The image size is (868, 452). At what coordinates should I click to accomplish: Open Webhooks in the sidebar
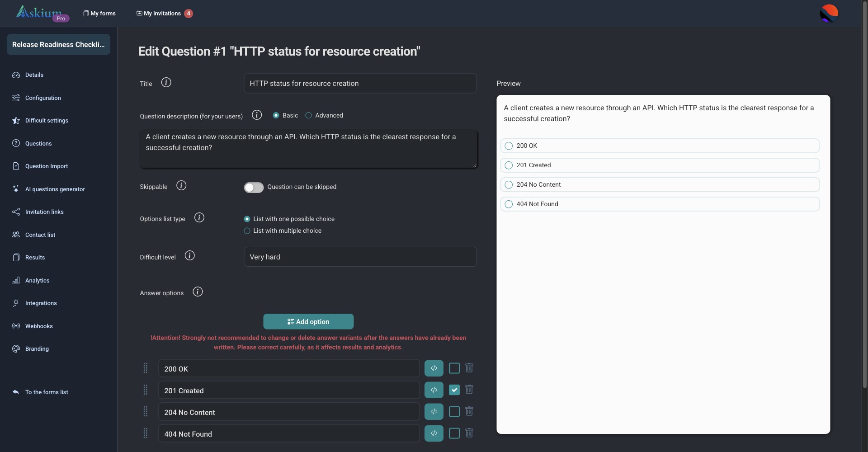(x=39, y=326)
